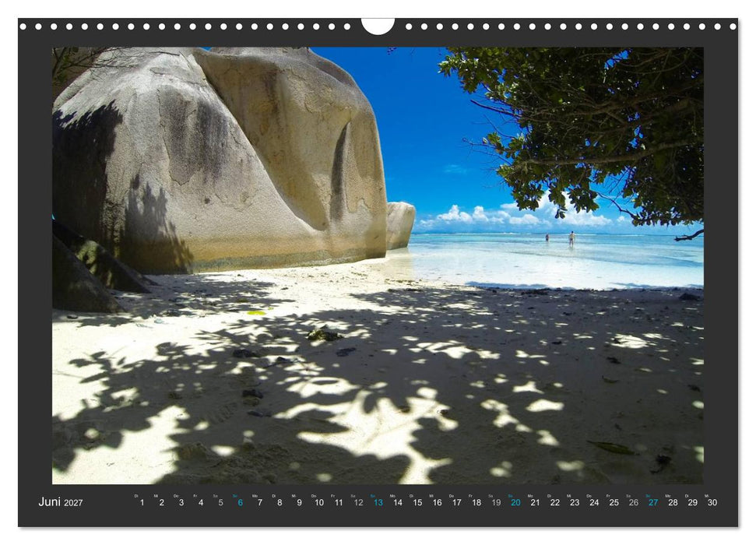
Task: Select blue Sunday date 27
Action: coord(653,502)
